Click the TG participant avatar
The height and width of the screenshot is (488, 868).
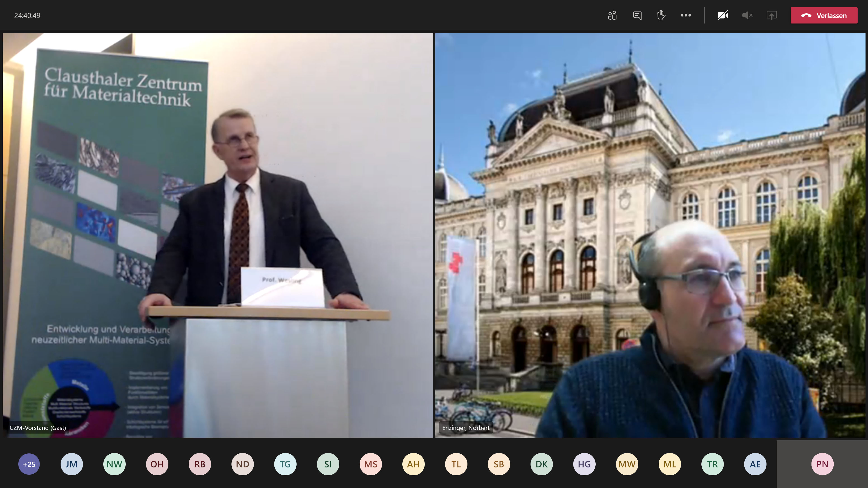285,464
